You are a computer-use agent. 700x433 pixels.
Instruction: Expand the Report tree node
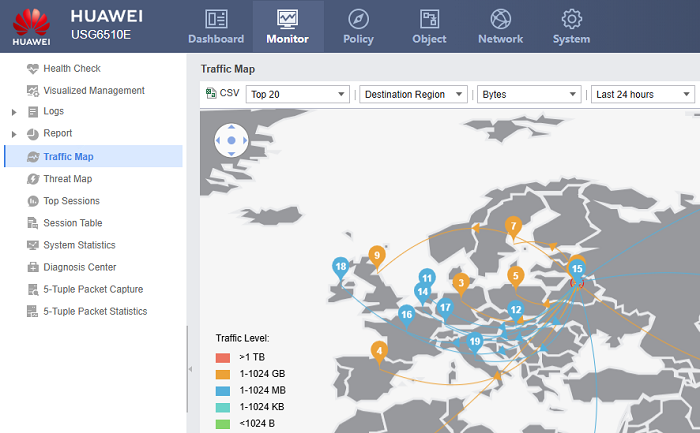point(14,134)
